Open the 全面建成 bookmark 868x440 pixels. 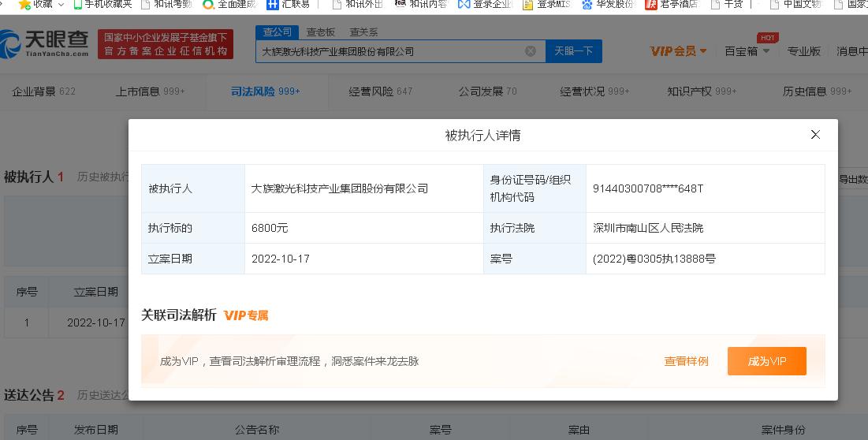pos(230,5)
